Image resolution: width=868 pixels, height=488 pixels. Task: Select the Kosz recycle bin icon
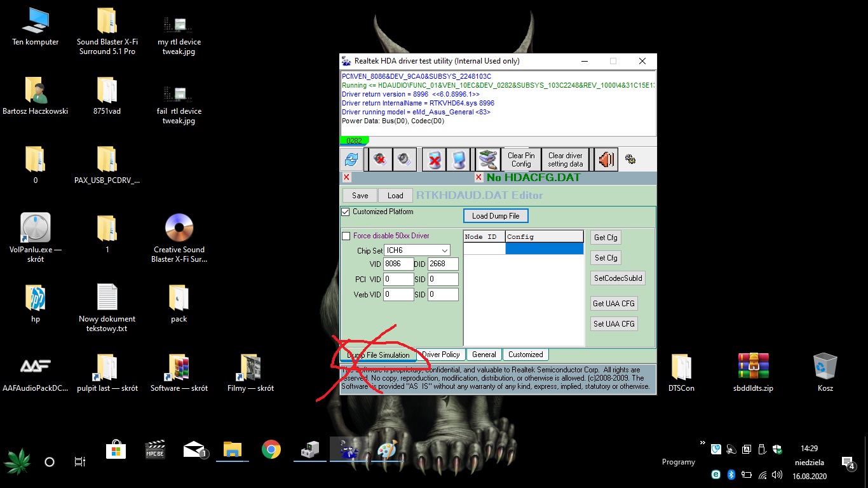pos(825,373)
